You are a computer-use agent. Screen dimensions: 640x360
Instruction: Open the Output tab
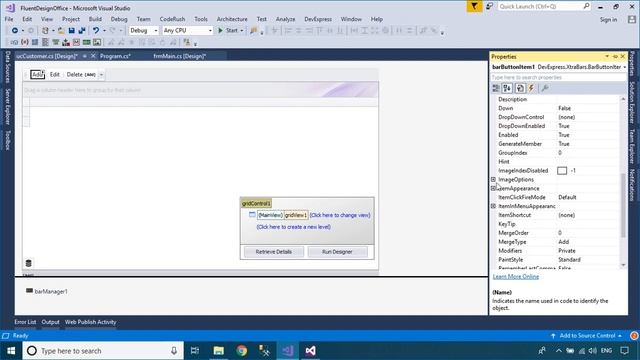click(51, 322)
